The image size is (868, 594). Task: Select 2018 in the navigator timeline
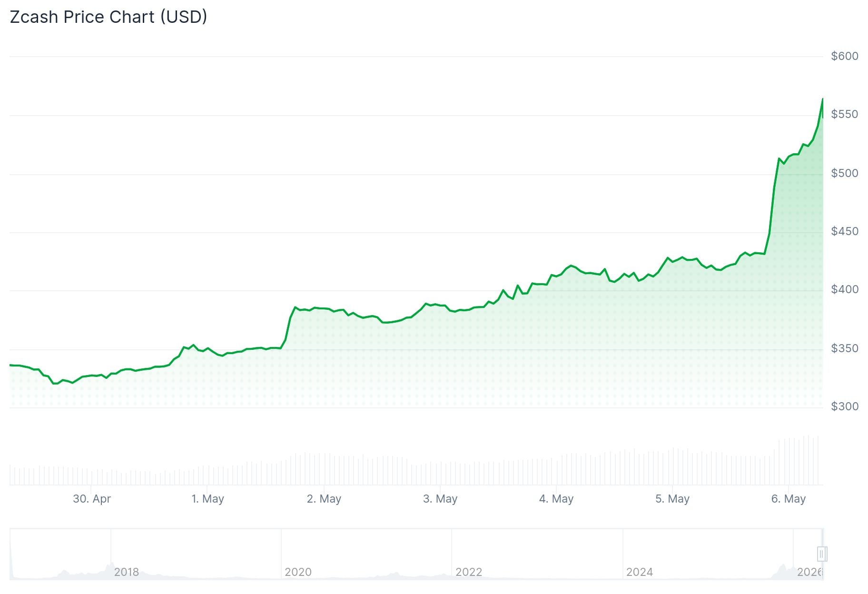[126, 572]
